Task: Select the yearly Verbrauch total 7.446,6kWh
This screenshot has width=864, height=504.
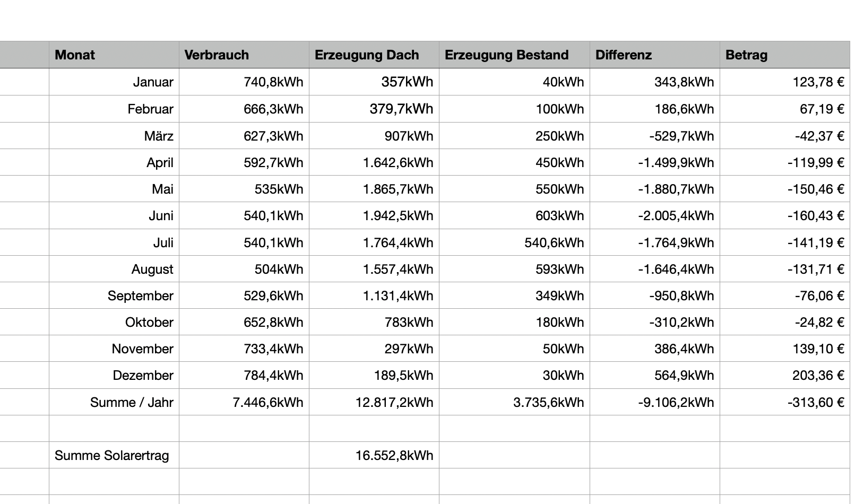Action: point(244,403)
